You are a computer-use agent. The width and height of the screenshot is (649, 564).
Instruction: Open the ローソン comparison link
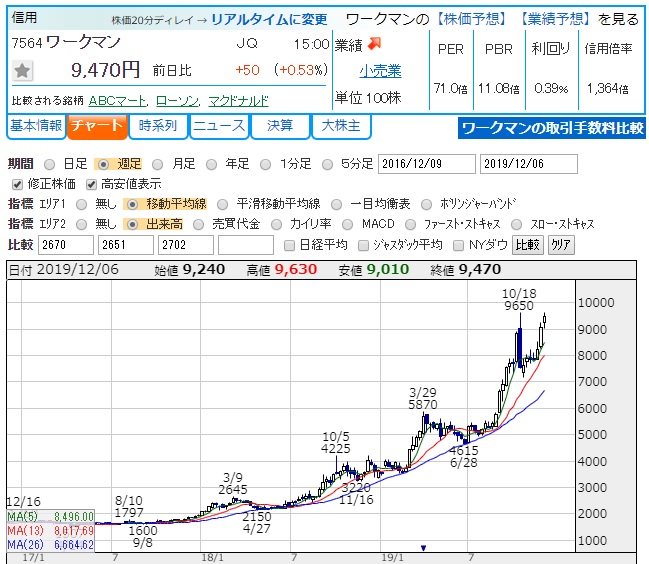pos(177,101)
